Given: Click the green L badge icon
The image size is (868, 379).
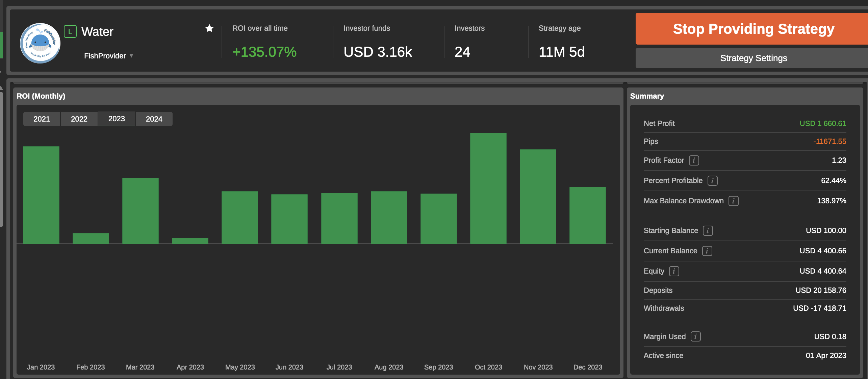Looking at the screenshot, I should tap(70, 32).
